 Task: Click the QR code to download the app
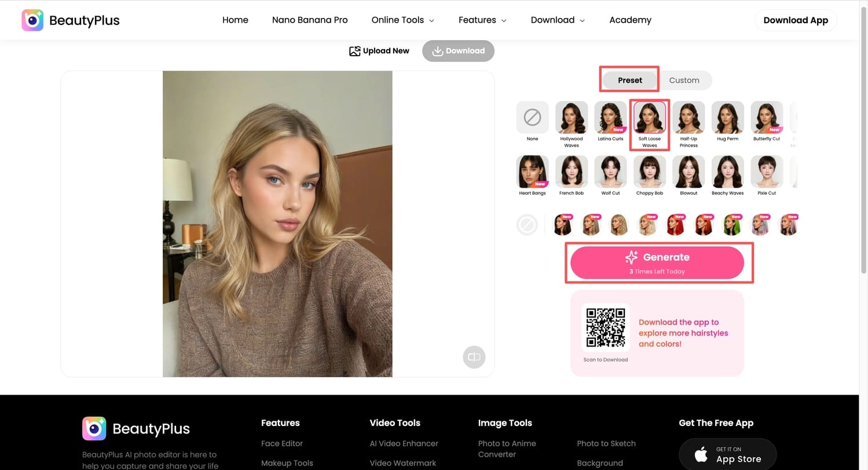point(605,327)
